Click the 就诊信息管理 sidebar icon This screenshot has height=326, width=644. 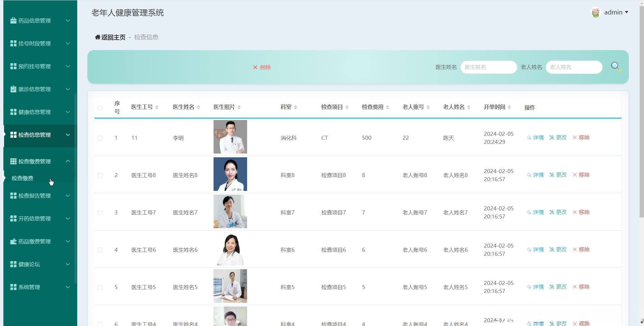pyautogui.click(x=13, y=89)
